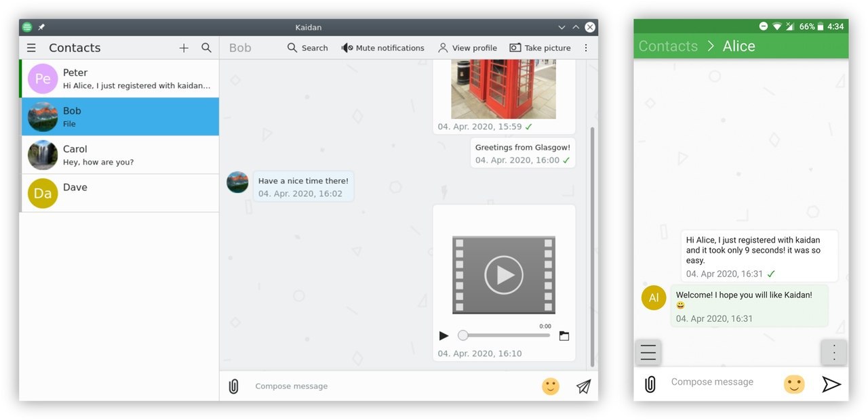Click the 'Welcome! I hope you will like Kaidan!' message
The image size is (868, 420).
point(749,306)
